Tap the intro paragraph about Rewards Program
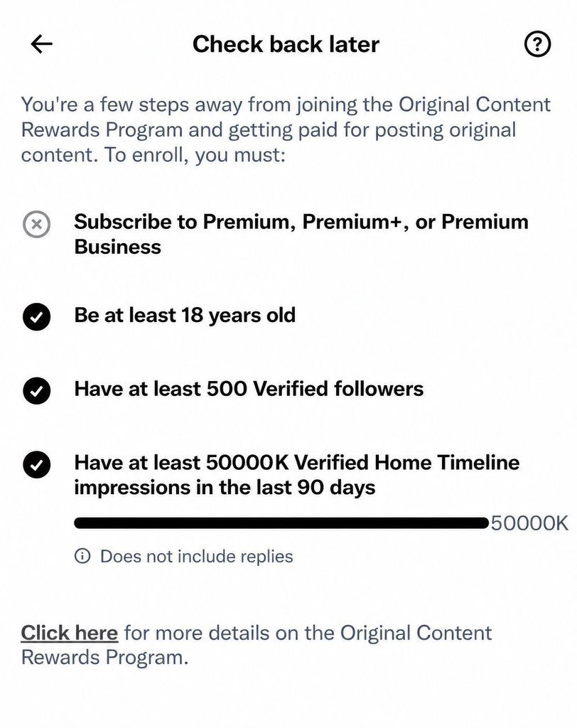Image resolution: width=577 pixels, height=728 pixels. [286, 129]
